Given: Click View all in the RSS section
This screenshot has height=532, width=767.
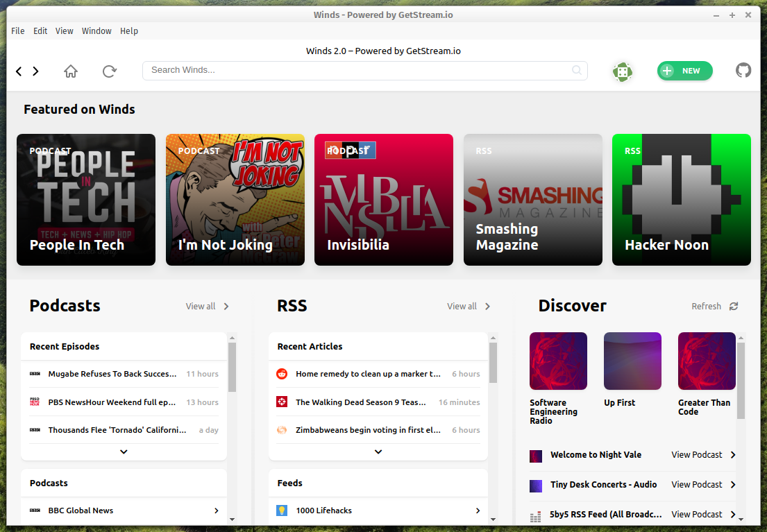Looking at the screenshot, I should point(462,306).
